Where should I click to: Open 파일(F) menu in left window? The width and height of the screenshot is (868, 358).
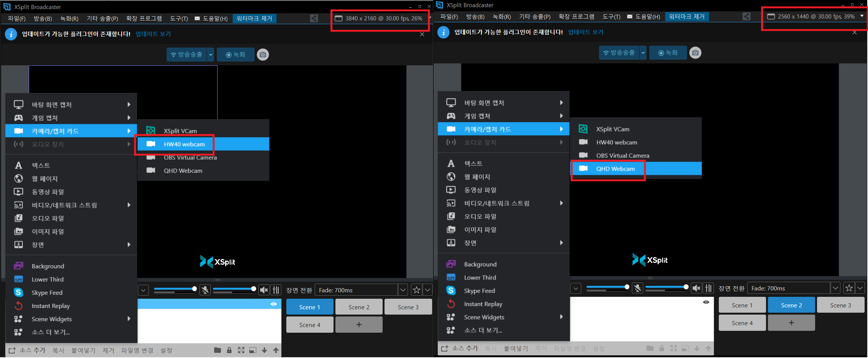pos(17,19)
